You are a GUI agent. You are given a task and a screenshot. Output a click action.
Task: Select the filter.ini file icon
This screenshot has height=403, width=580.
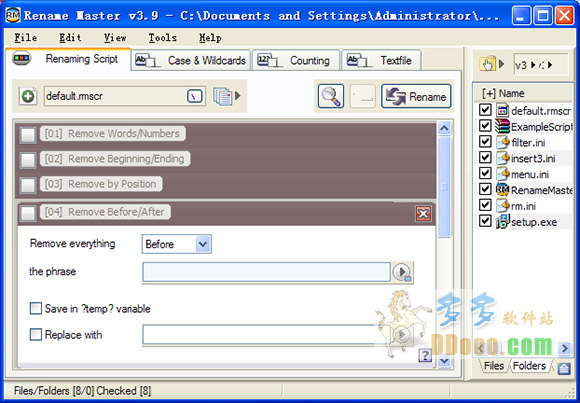(503, 142)
